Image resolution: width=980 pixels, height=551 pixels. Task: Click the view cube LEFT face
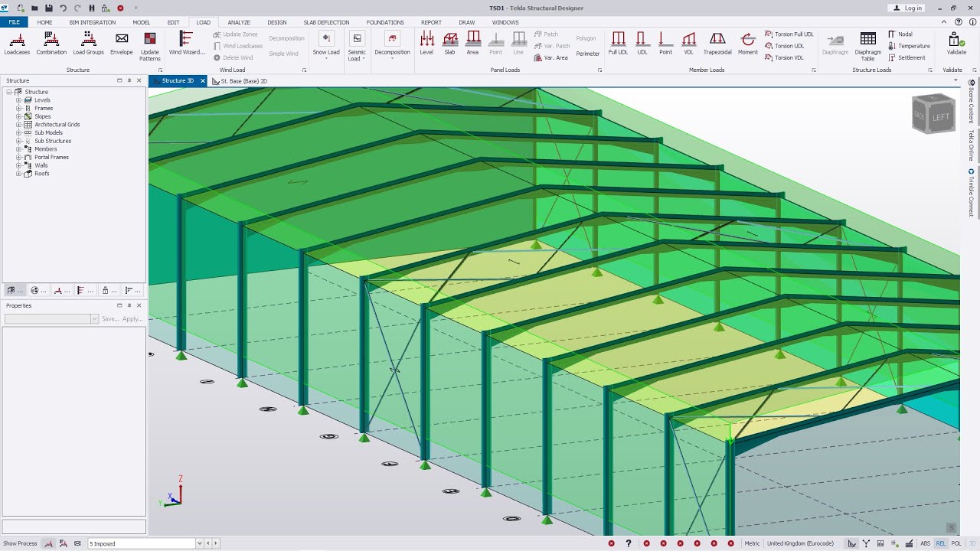940,117
